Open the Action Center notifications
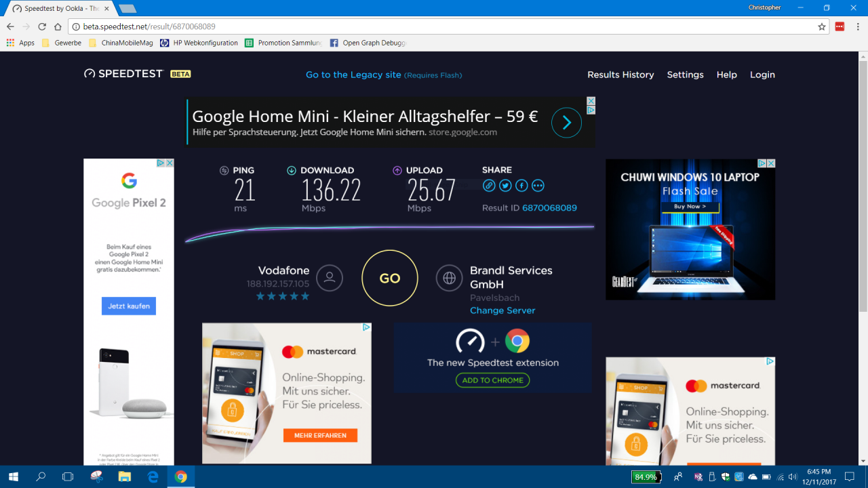The width and height of the screenshot is (868, 488). pos(850,476)
